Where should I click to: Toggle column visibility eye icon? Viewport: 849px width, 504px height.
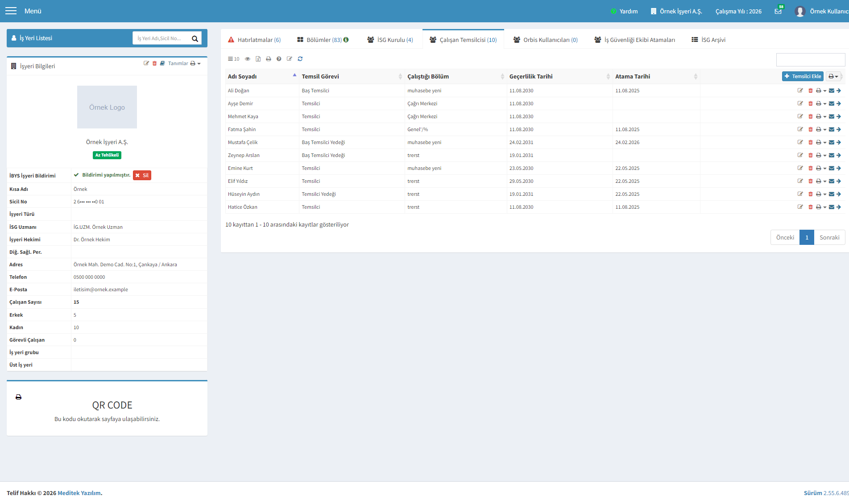point(248,59)
